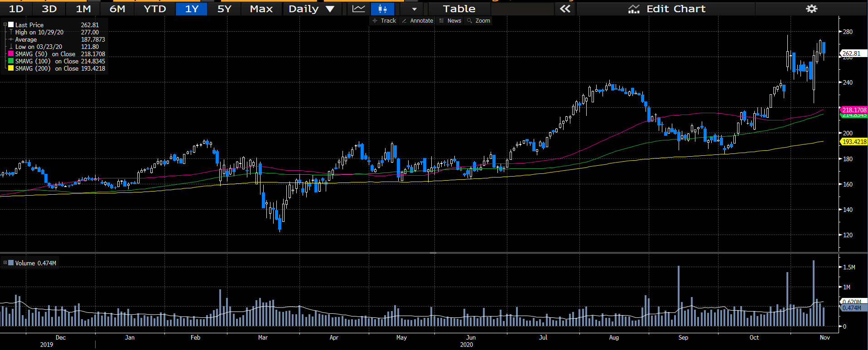
Task: Activate the Zoom tool
Action: 478,21
